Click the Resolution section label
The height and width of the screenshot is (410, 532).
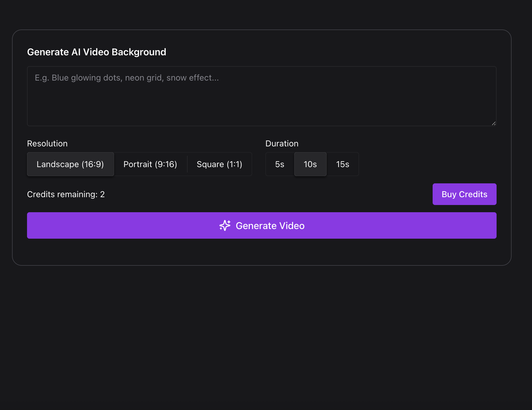point(47,143)
